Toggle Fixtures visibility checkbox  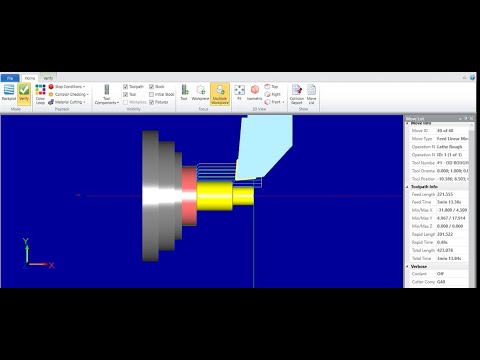152,102
